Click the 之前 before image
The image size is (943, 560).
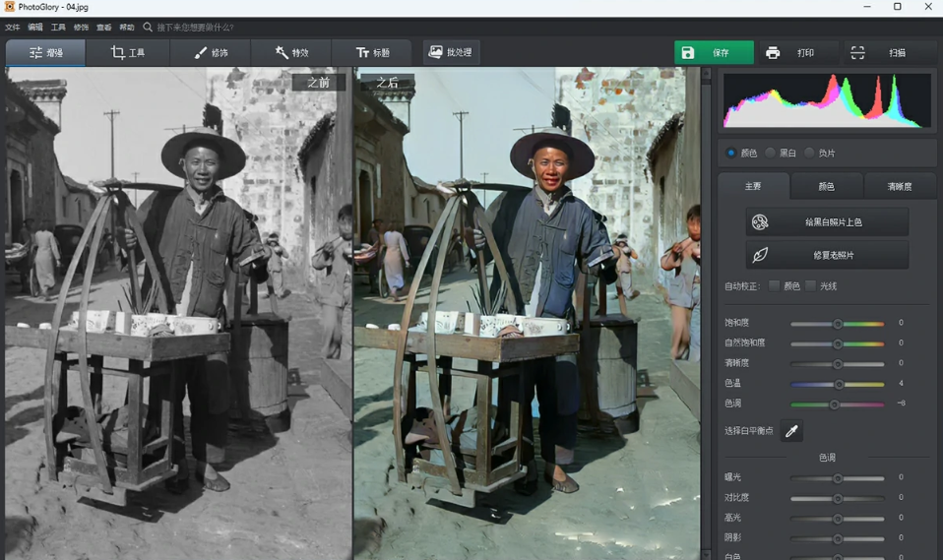(x=178, y=313)
